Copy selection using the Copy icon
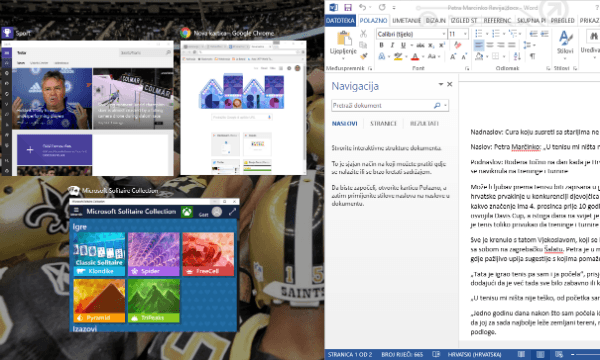 364,45
